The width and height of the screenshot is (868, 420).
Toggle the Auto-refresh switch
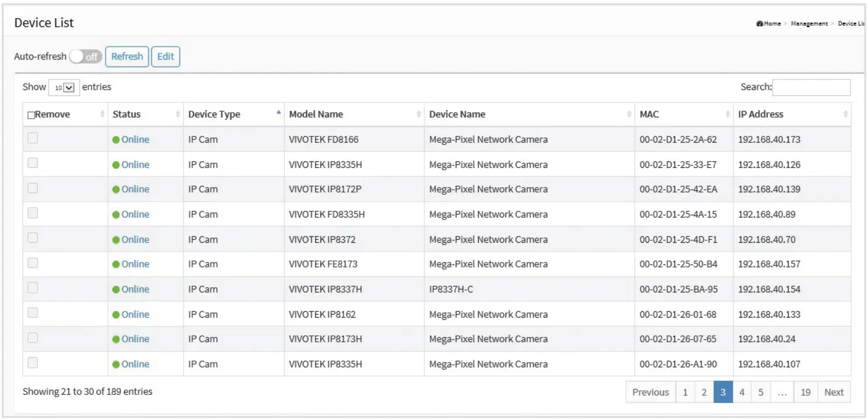click(85, 57)
